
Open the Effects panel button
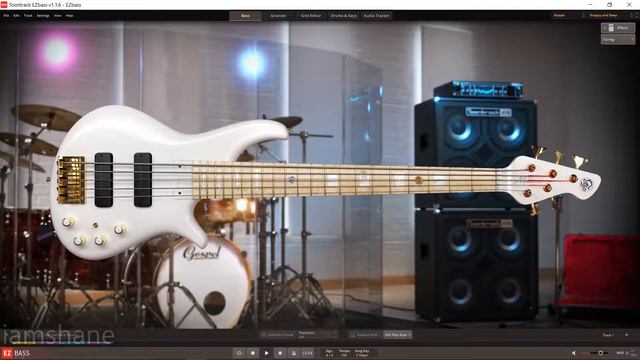coord(618,28)
